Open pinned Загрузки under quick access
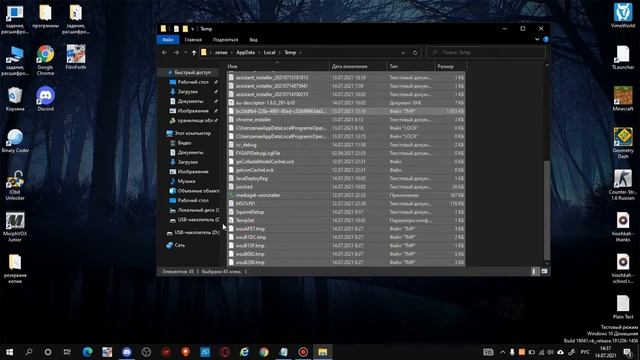The image size is (640, 360). point(188,91)
